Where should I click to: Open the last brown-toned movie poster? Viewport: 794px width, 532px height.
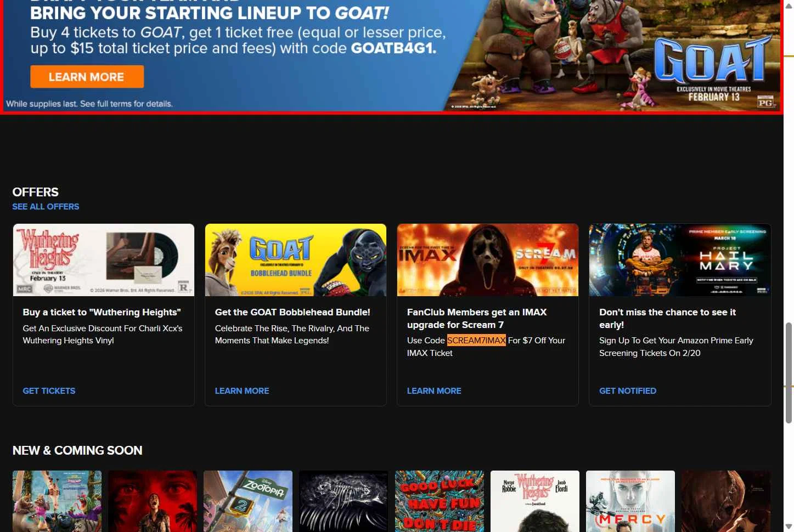coord(726,501)
